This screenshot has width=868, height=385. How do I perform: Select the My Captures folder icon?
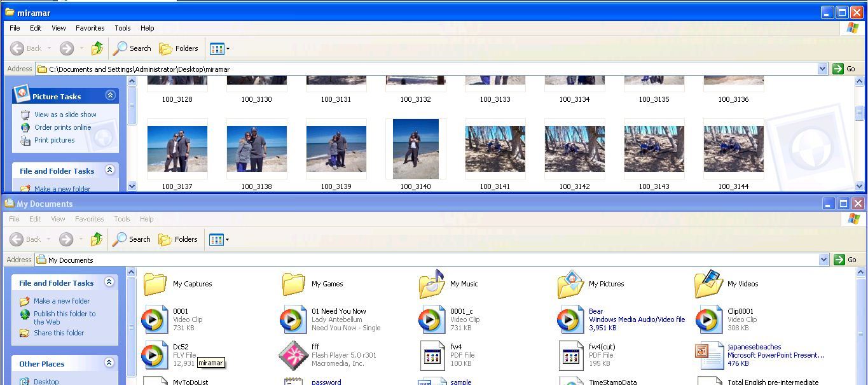pos(155,284)
